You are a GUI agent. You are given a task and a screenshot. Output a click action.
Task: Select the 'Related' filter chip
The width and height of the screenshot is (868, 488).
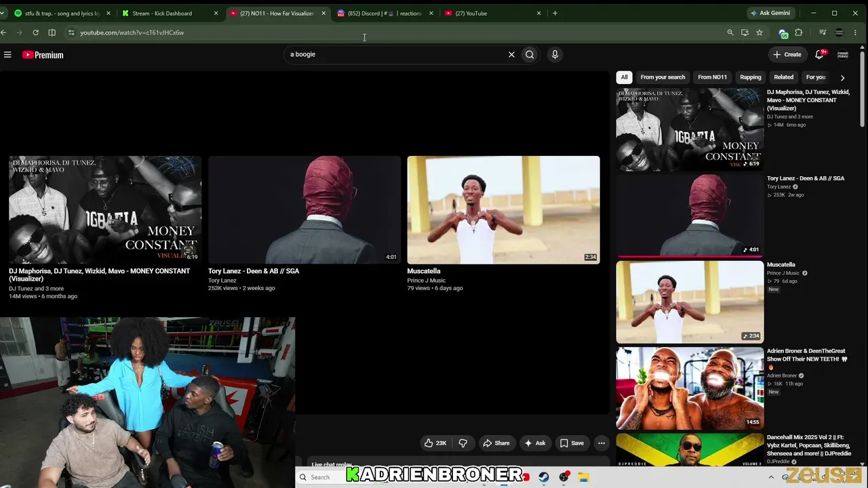point(784,77)
